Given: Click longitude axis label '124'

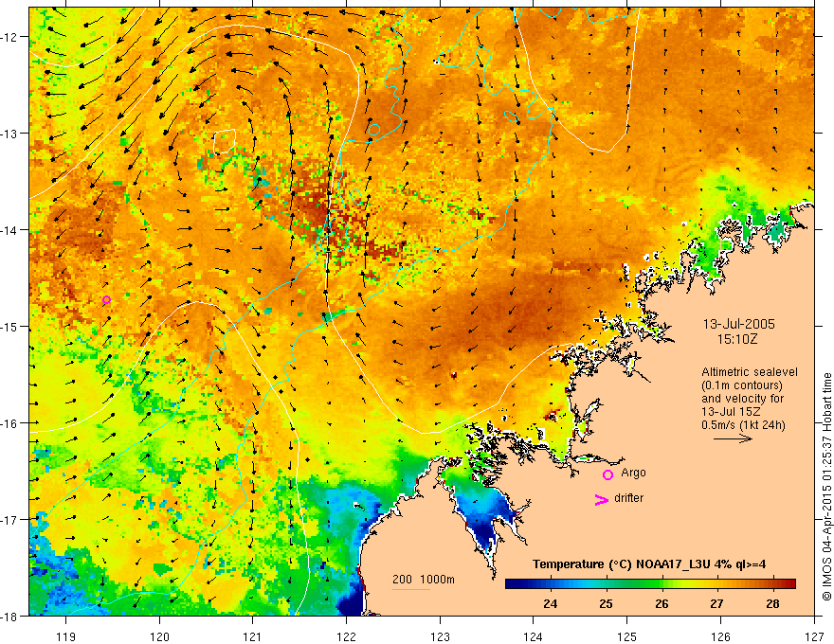Looking at the screenshot, I should pyautogui.click(x=534, y=636).
